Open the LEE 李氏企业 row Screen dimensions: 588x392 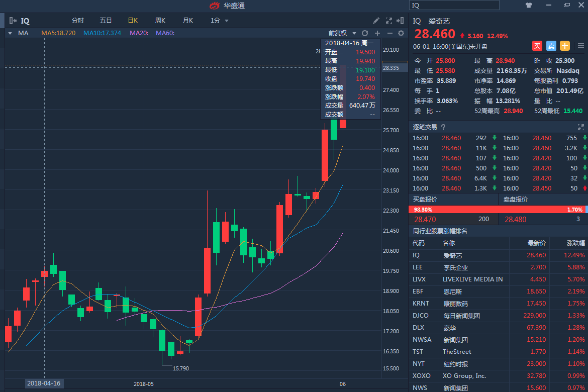pyautogui.click(x=499, y=267)
